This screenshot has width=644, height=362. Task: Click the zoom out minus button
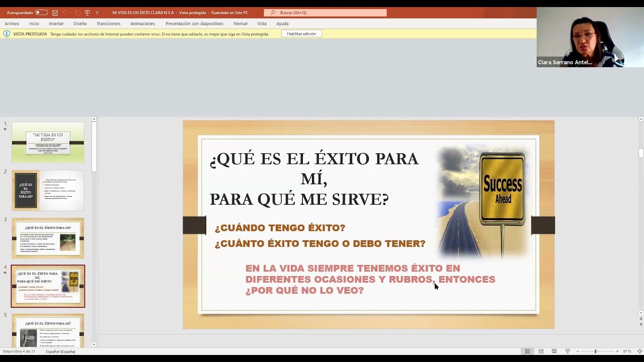[578, 351]
